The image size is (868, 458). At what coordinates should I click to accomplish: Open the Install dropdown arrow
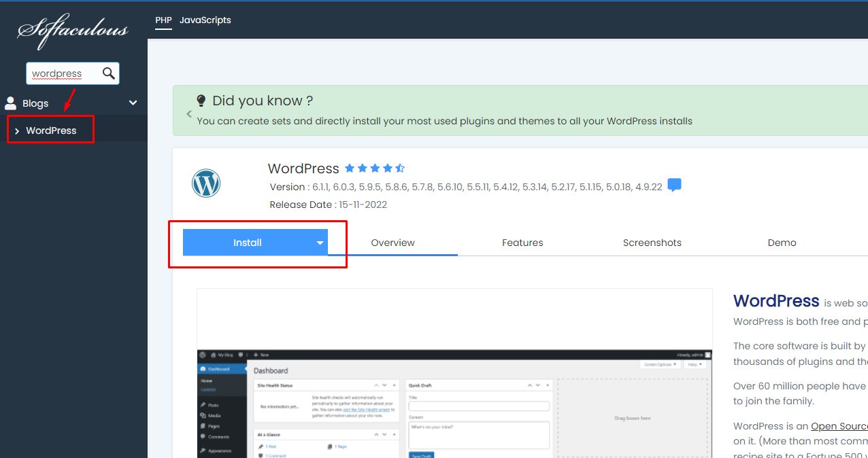click(x=320, y=243)
